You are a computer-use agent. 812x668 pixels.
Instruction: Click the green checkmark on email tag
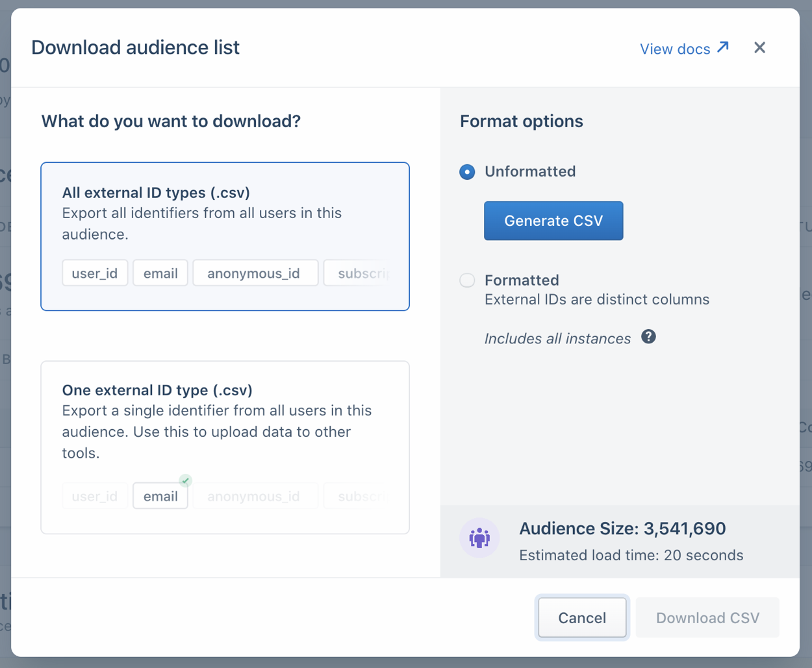tap(186, 481)
